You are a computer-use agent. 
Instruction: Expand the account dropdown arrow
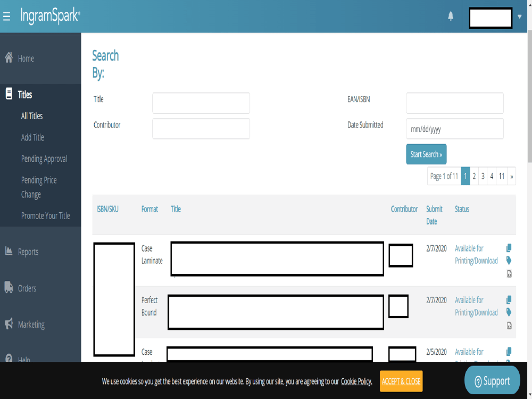click(x=519, y=16)
